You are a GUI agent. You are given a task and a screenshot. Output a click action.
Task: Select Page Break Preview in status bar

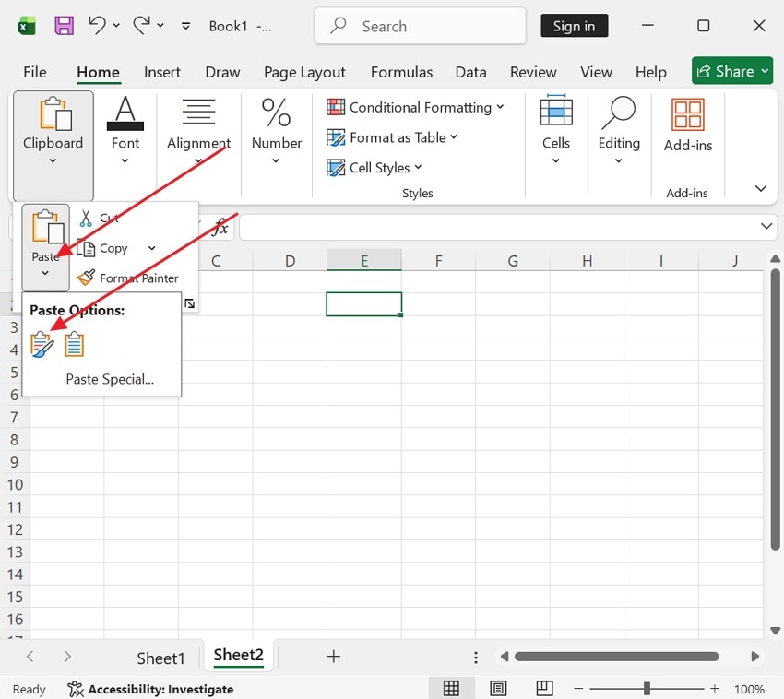[544, 688]
